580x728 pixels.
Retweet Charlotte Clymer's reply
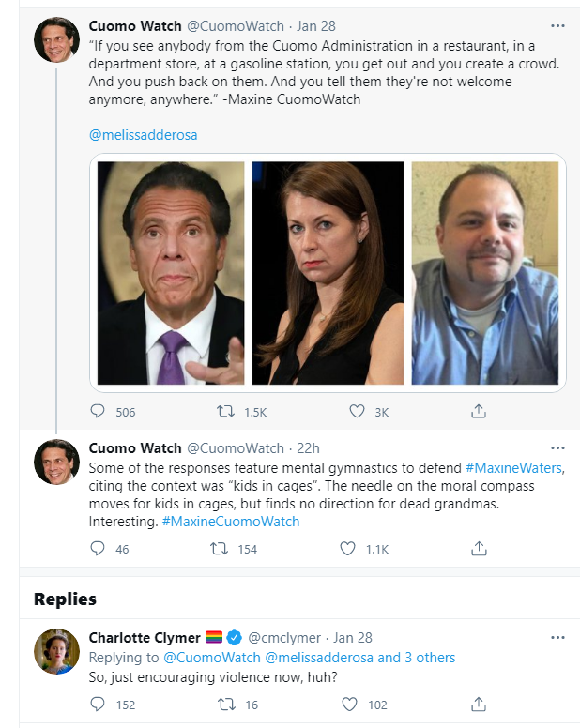coord(226,705)
